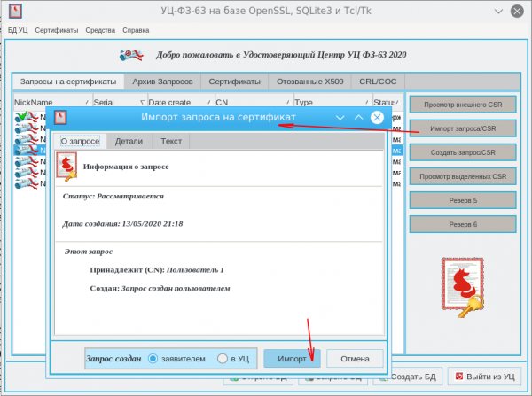Click the exit icon on Выйти из УЦ
This screenshot has width=532, height=396.
pos(460,376)
